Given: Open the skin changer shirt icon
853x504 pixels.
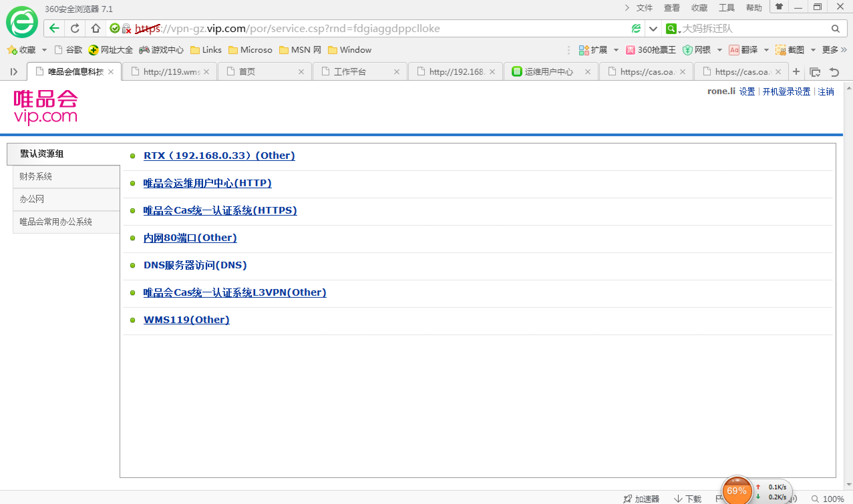Looking at the screenshot, I should [x=779, y=7].
